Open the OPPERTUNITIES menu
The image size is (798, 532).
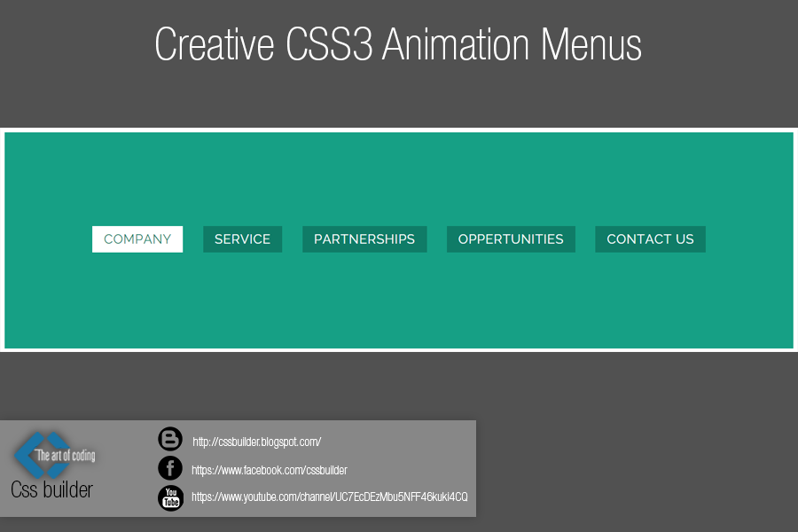(x=511, y=239)
